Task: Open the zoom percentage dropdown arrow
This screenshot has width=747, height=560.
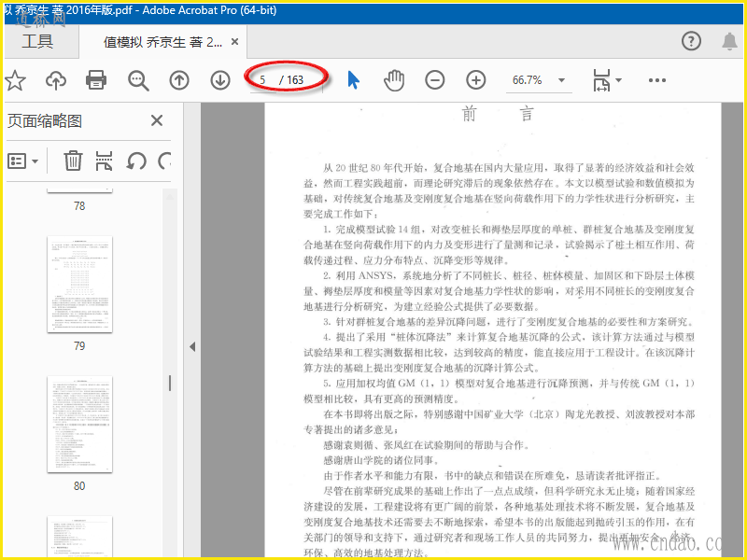Action: click(x=562, y=80)
